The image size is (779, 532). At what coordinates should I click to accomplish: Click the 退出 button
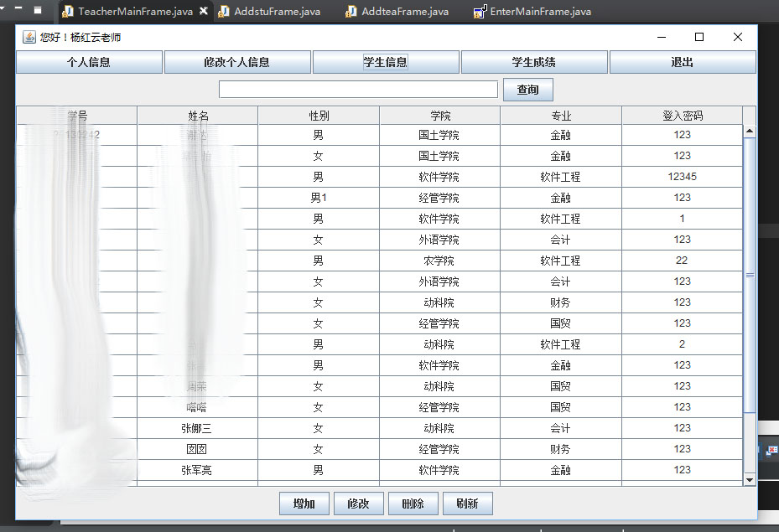pyautogui.click(x=683, y=62)
